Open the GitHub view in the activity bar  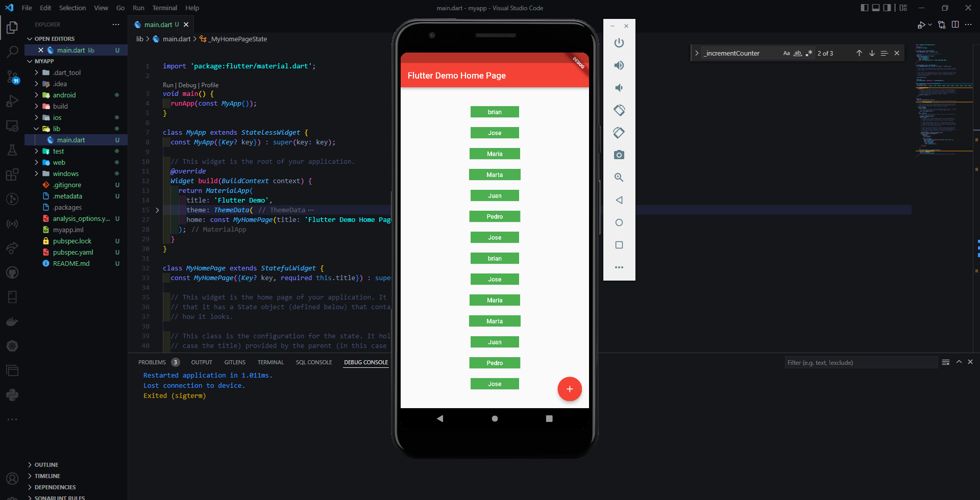point(12,272)
